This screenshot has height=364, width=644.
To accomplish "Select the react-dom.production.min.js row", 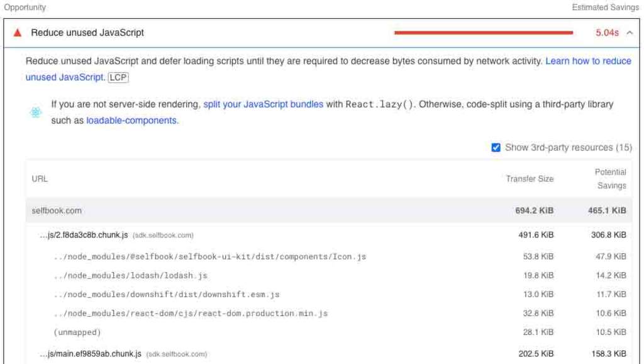I will [x=191, y=314].
